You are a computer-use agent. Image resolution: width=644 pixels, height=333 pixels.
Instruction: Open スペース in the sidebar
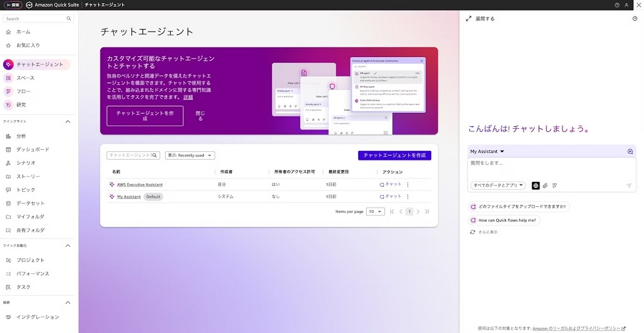coord(25,78)
